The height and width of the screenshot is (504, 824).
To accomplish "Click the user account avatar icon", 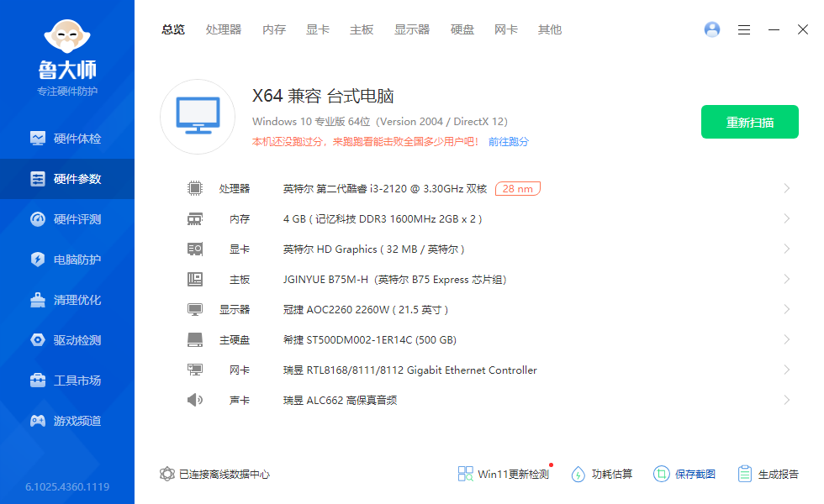I will click(712, 29).
